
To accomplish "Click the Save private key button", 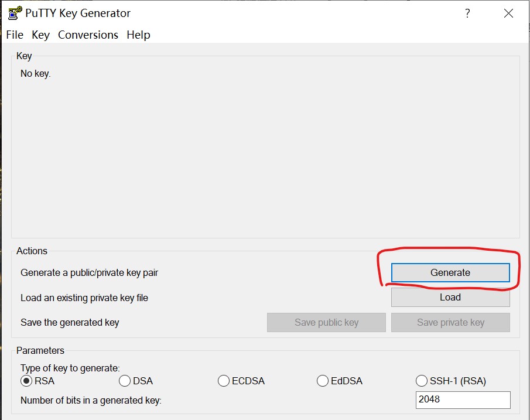I will point(450,322).
